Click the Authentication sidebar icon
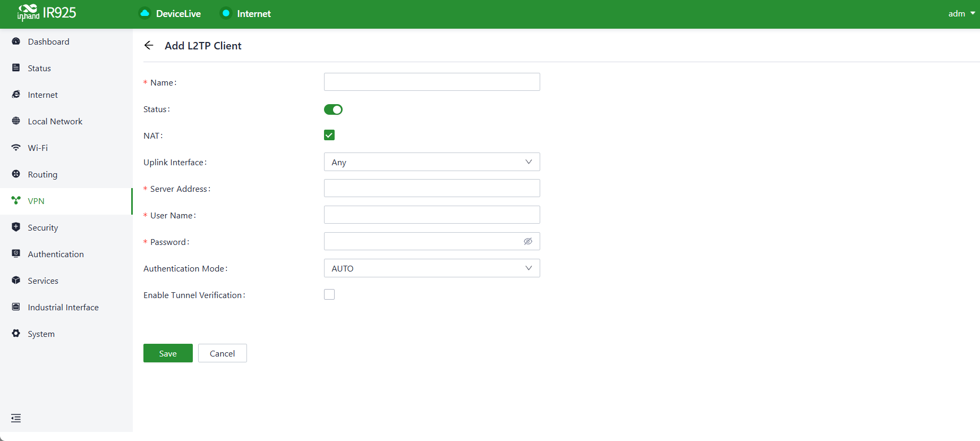 click(16, 254)
